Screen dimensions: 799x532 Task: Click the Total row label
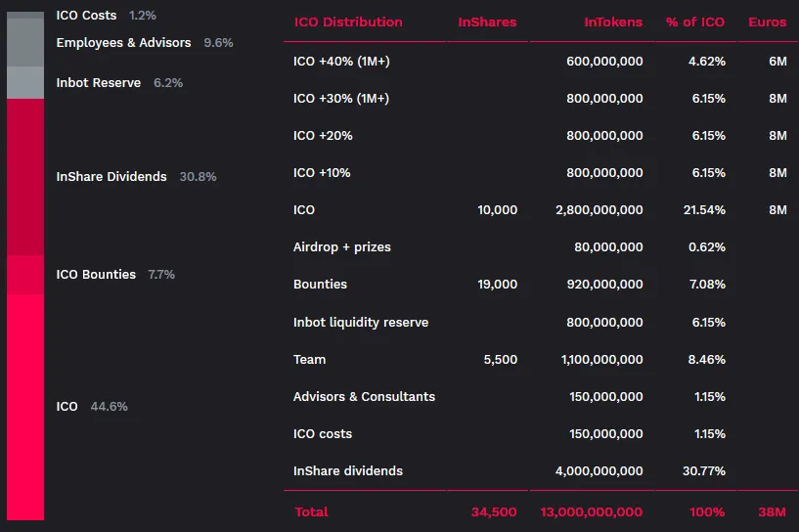(x=311, y=511)
